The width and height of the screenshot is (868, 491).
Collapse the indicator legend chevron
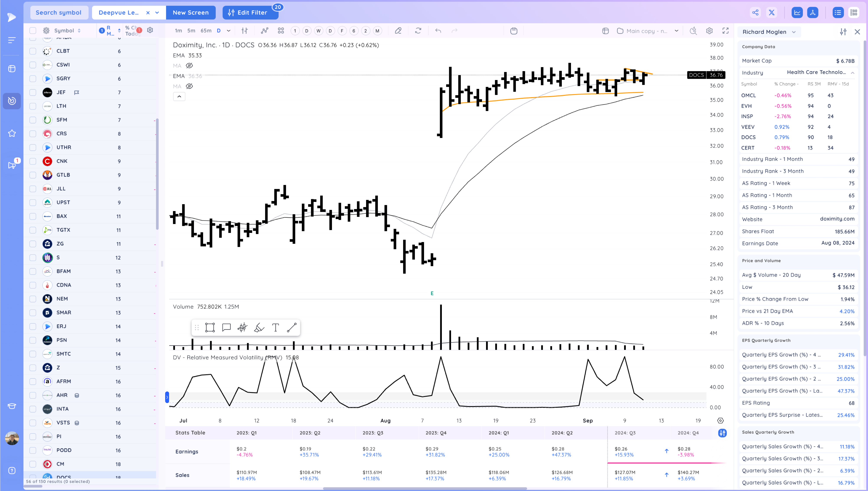179,97
